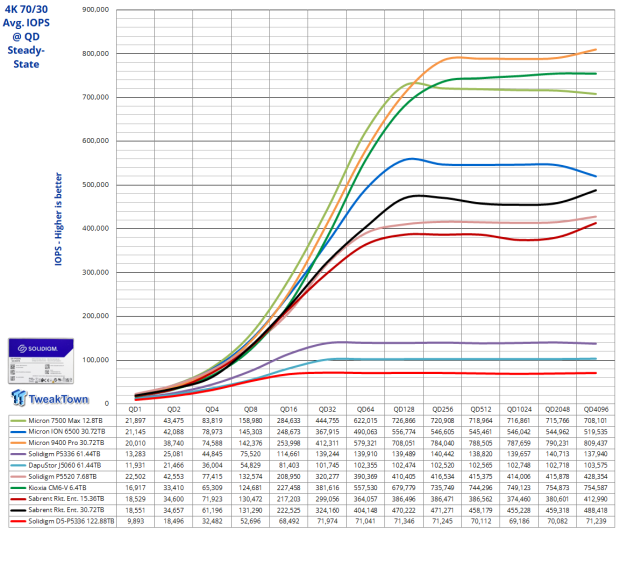Click the 200,000 y-axis label
Viewport: 620px width, 568px height.
95,316
